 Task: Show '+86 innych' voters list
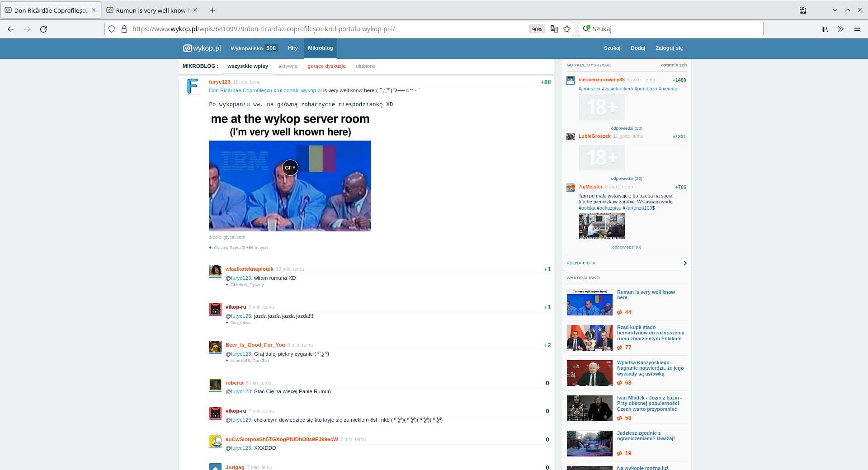(257, 248)
